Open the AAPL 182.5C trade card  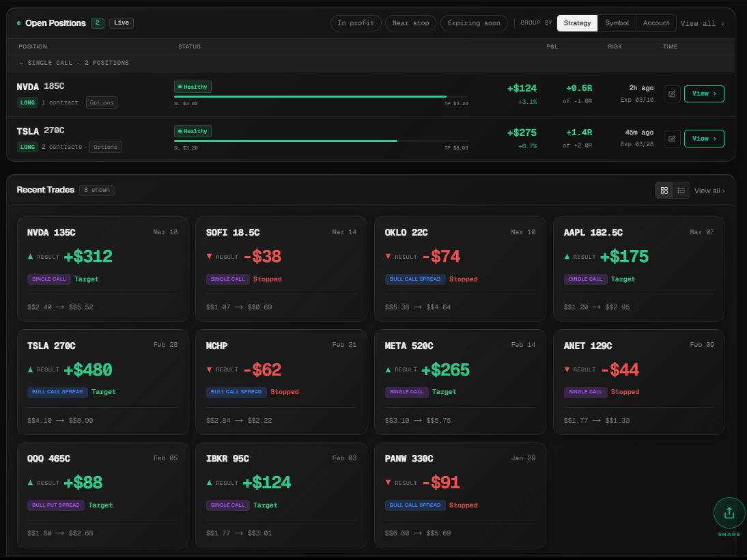click(x=638, y=269)
